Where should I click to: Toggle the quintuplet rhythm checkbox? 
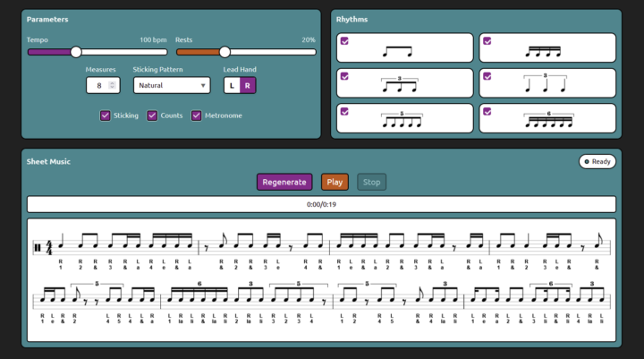click(344, 112)
